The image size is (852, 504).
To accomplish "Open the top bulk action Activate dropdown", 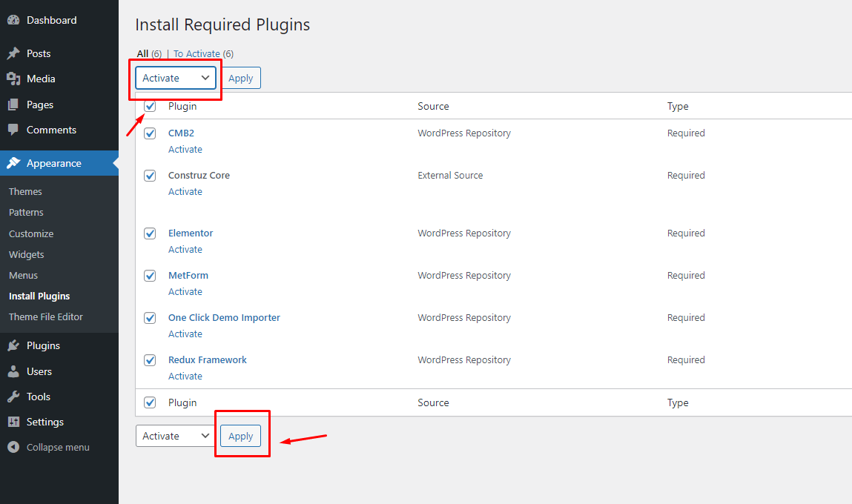I will point(176,79).
